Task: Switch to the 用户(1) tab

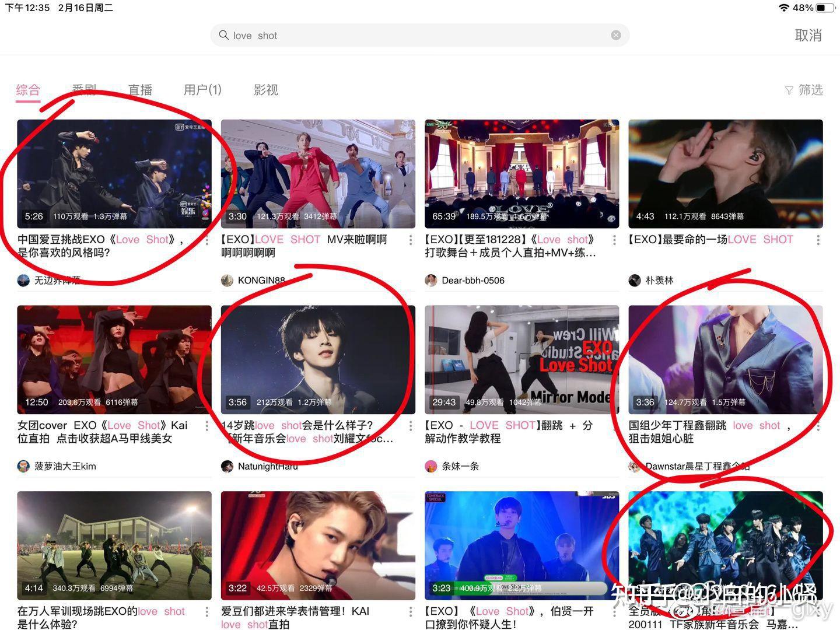Action: pyautogui.click(x=202, y=90)
